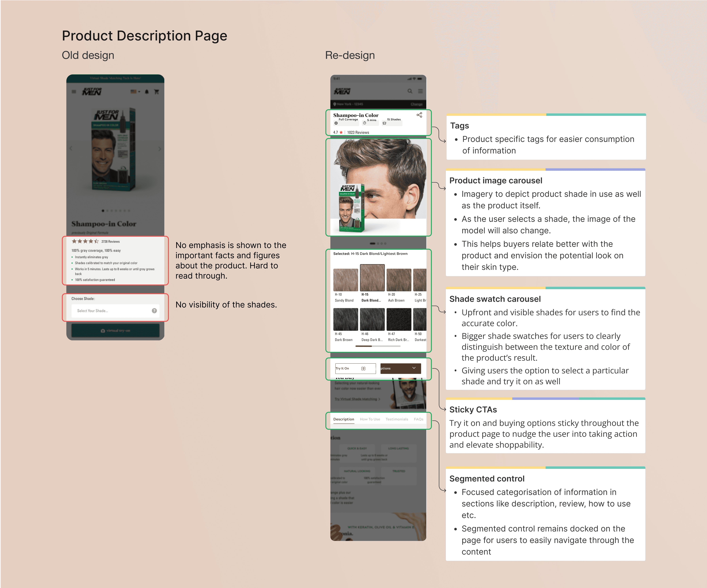707x588 pixels.
Task: Go to next product image in old design
Action: pos(160,148)
